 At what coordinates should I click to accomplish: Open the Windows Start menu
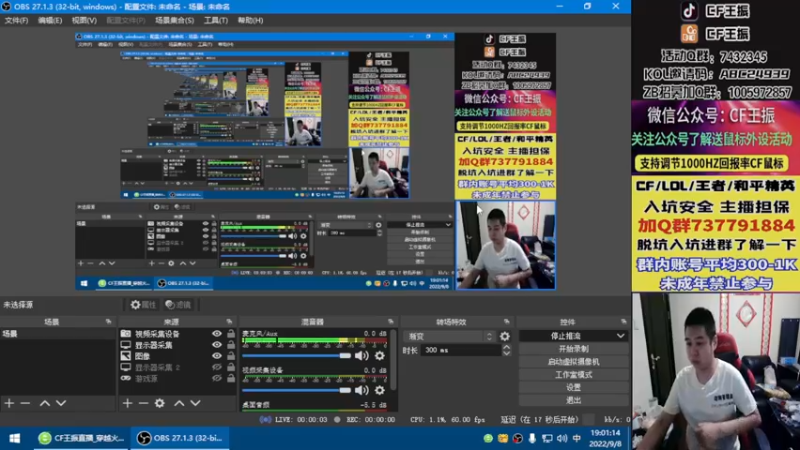click(x=15, y=438)
